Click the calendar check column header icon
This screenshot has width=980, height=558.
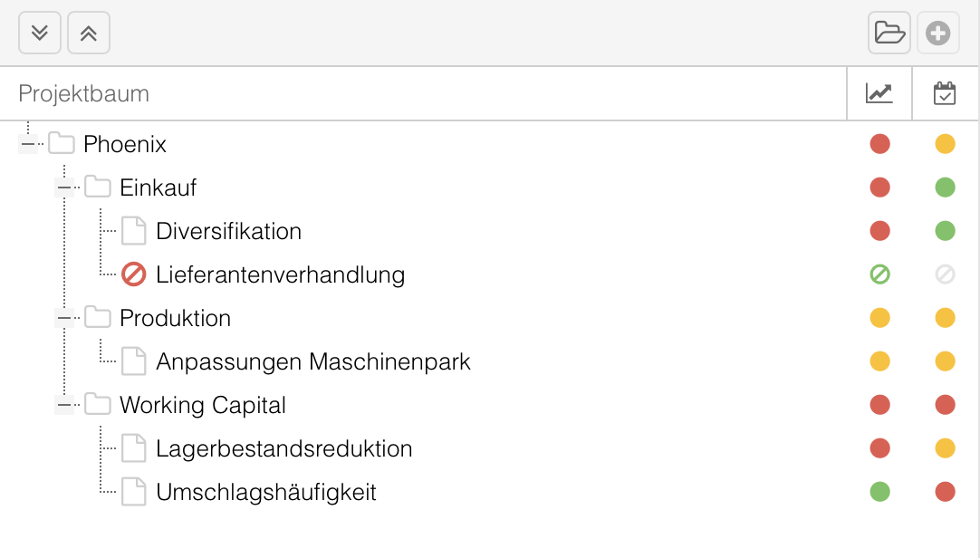tap(945, 93)
